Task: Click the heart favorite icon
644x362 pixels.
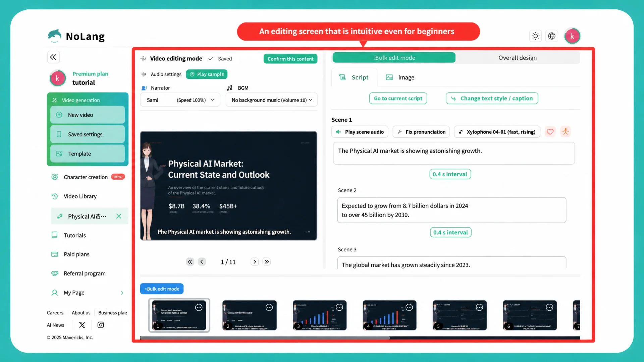Action: 550,132
